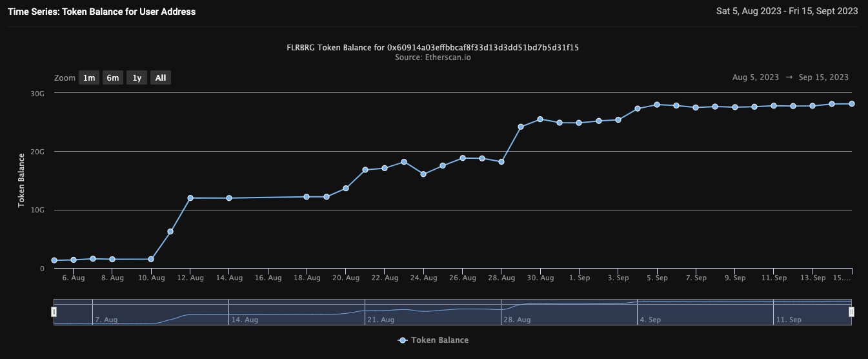The height and width of the screenshot is (359, 868).
Task: Select the 1m zoom button
Action: coord(89,78)
